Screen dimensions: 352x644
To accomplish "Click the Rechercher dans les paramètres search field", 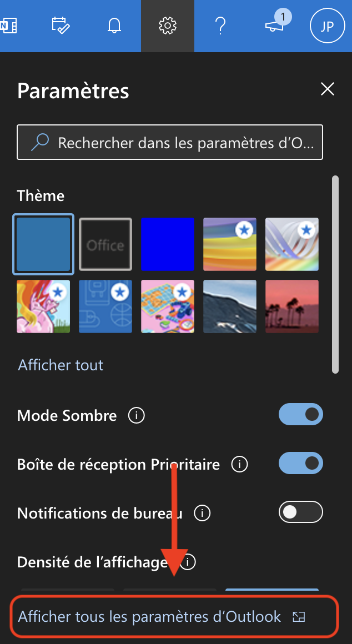I will tap(170, 143).
